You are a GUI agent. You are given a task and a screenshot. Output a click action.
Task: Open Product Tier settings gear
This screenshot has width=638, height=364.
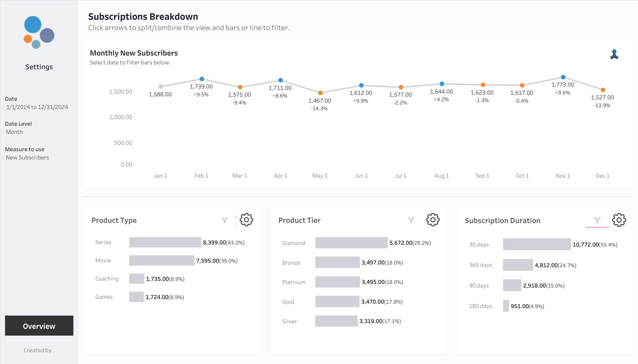click(x=433, y=219)
